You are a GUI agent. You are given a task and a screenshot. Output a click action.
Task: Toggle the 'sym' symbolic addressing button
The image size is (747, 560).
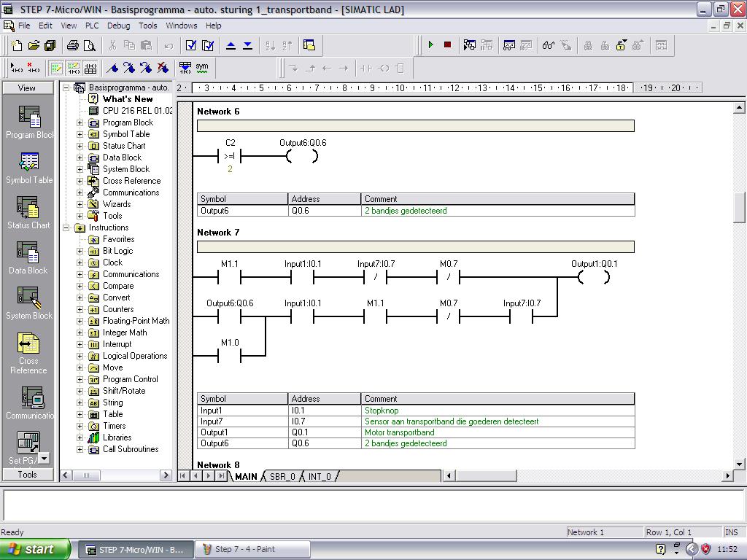(202, 68)
